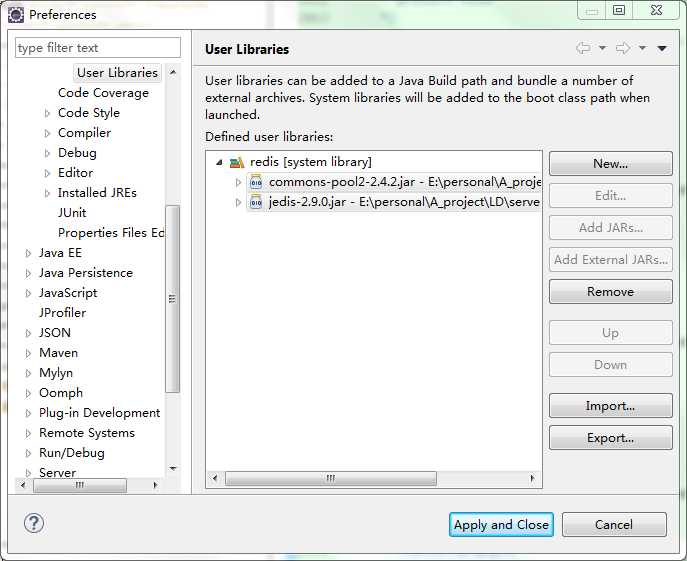The width and height of the screenshot is (687, 561).
Task: Click the back navigation arrow icon
Action: (x=583, y=48)
